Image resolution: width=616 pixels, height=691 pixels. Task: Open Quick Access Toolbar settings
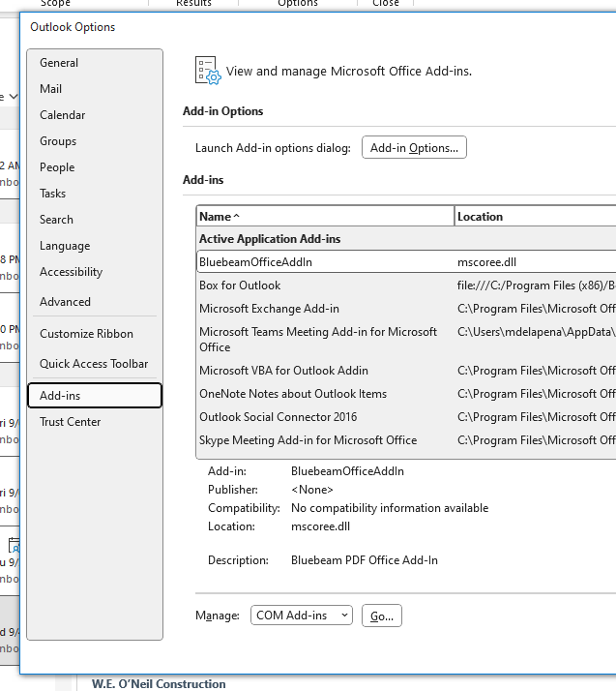coord(95,364)
